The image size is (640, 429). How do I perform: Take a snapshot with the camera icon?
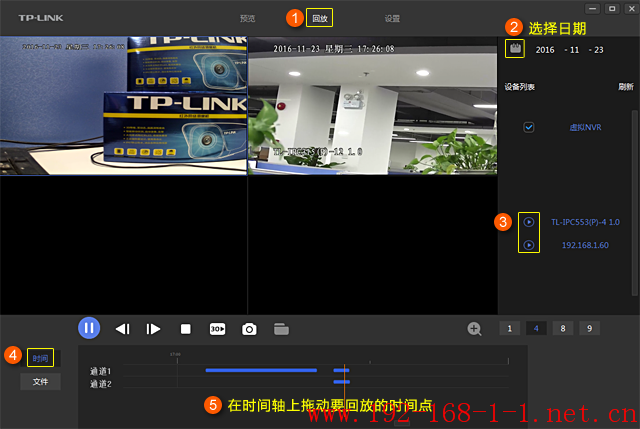(x=249, y=329)
